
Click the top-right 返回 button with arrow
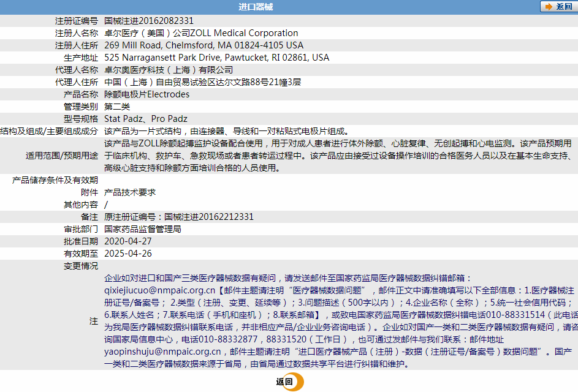pos(557,7)
